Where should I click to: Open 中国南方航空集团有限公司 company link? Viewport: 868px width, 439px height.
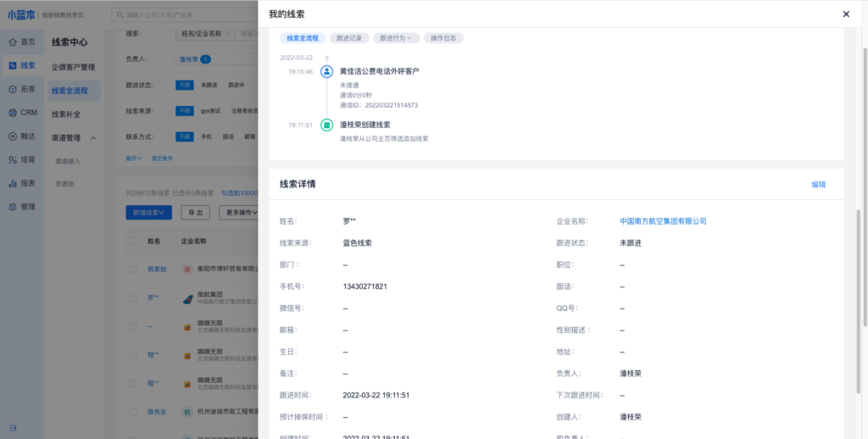click(663, 221)
